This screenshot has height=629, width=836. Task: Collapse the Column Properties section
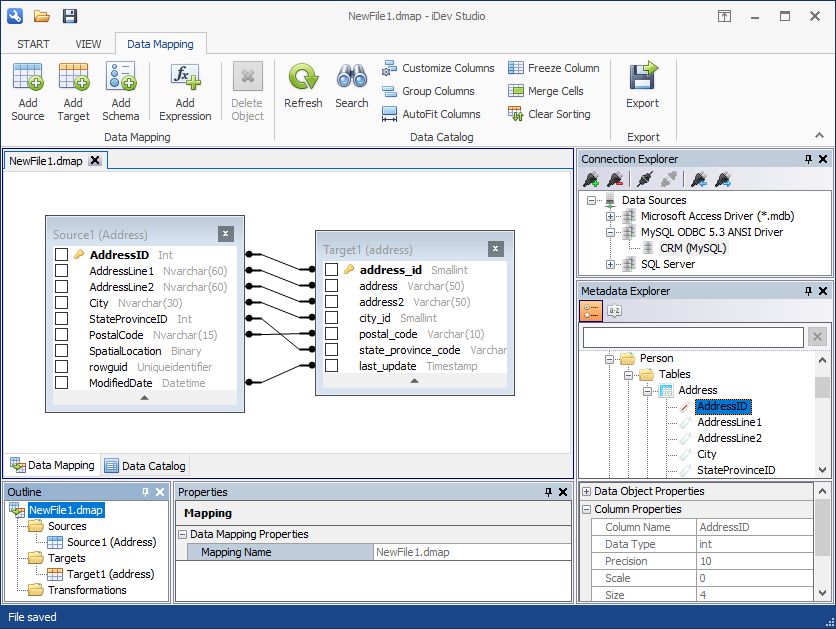tap(587, 510)
